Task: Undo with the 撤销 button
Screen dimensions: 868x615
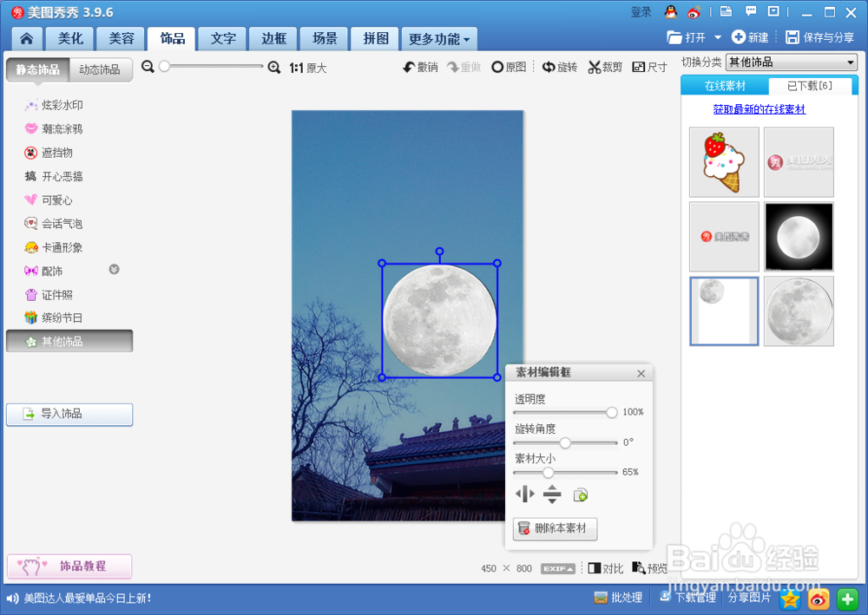Action: pos(420,68)
